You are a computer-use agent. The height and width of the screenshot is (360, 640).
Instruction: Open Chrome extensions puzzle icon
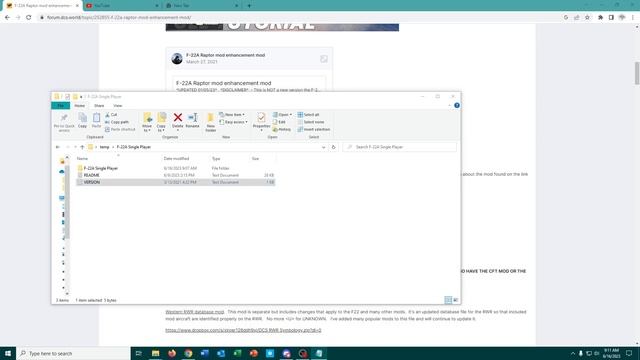click(x=600, y=18)
